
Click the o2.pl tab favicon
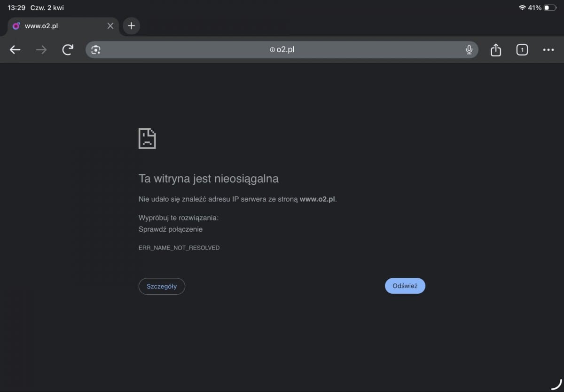(16, 26)
